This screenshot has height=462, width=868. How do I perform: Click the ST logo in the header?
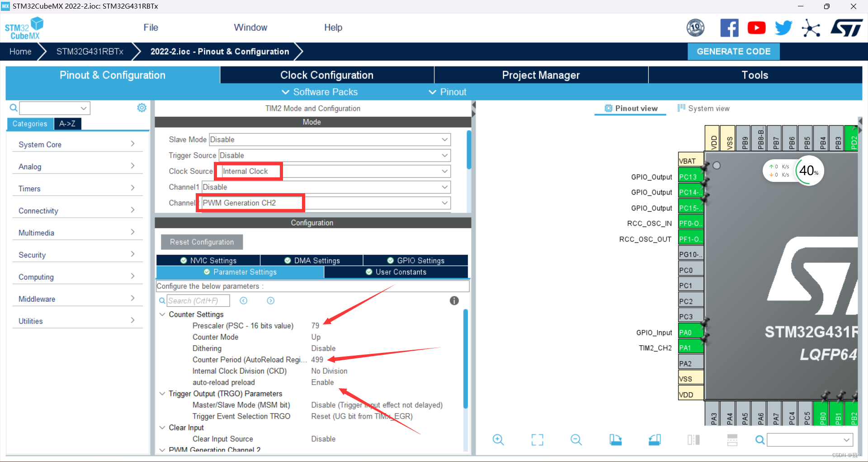coord(847,28)
